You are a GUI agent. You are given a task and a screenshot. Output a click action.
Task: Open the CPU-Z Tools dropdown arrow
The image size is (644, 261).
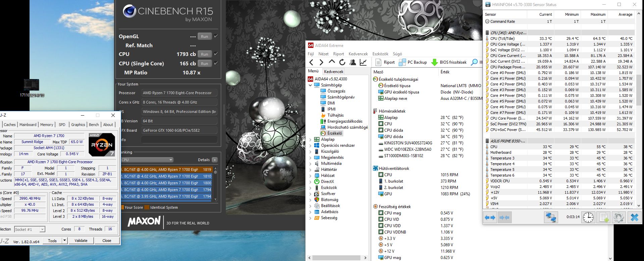click(x=65, y=241)
